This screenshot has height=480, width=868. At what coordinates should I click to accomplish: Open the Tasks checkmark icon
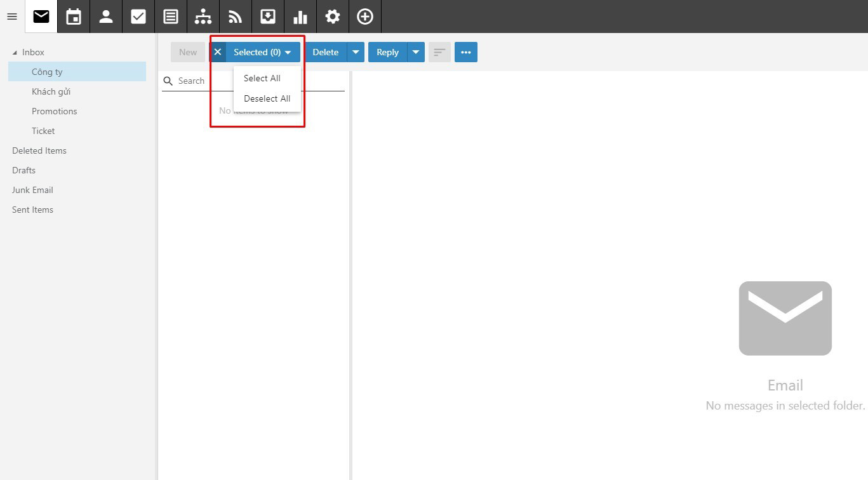coord(138,17)
